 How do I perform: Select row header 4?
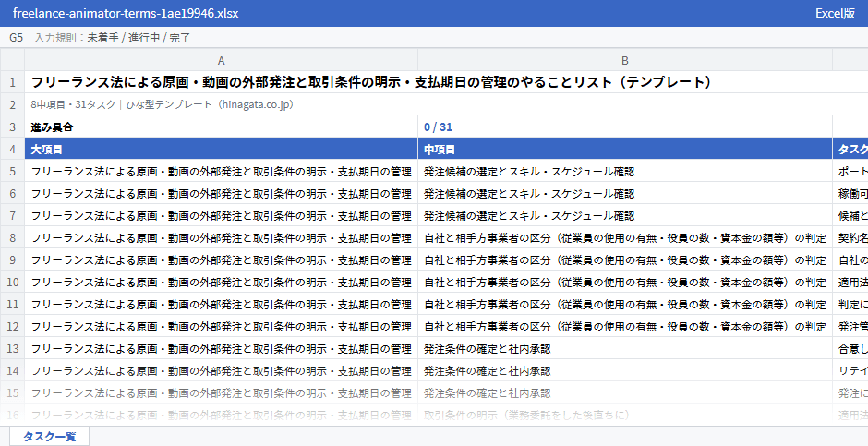pyautogui.click(x=12, y=149)
